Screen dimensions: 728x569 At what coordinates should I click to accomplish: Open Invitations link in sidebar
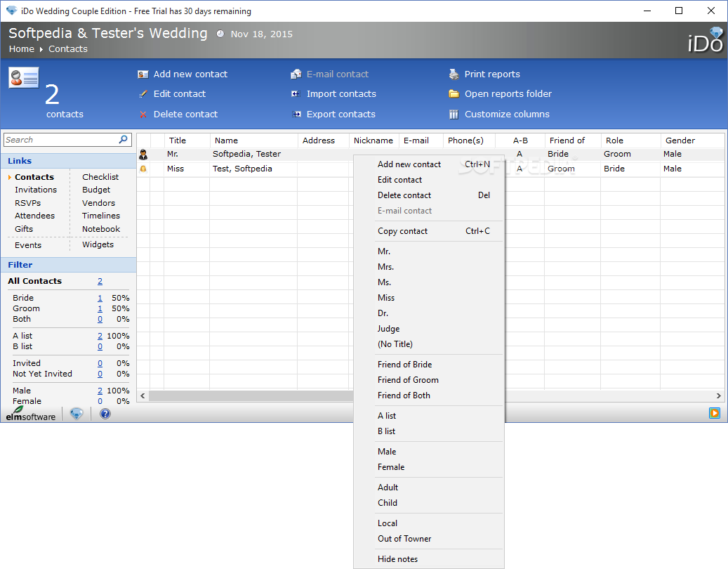[x=36, y=190]
